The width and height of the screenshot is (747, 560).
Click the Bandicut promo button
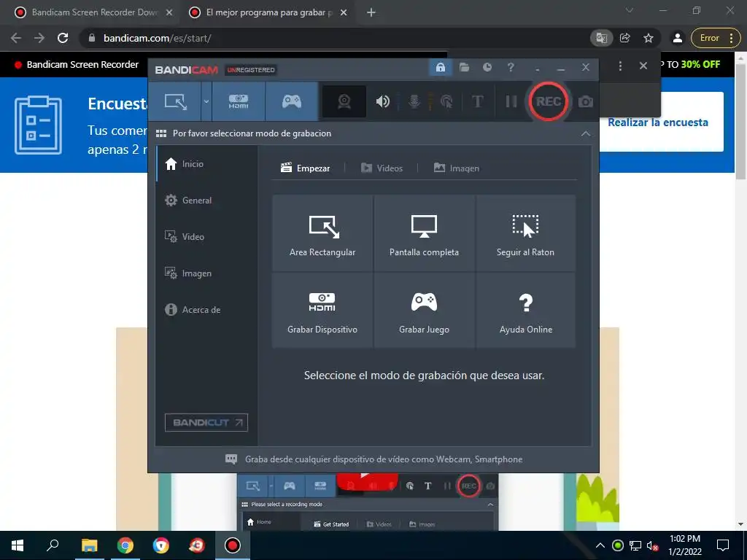coord(206,422)
